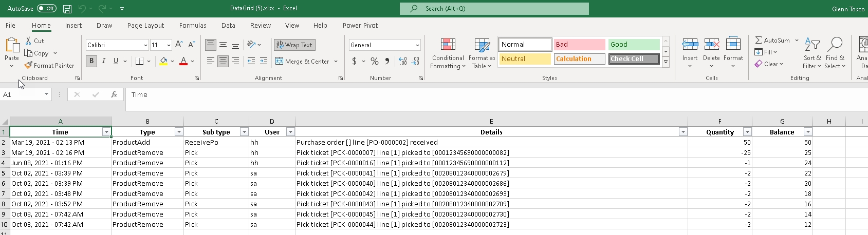Apply Center alignment to the cell
Screen dimensions: 868x235
223,61
